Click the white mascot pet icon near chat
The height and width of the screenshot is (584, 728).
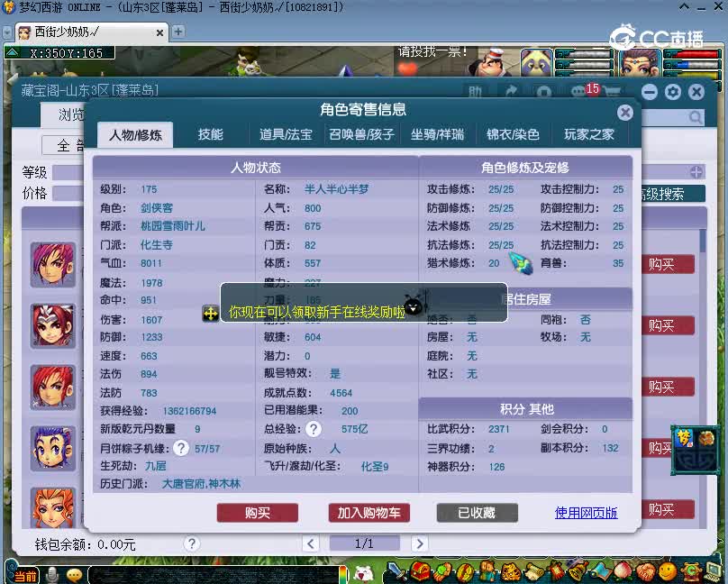[363, 574]
